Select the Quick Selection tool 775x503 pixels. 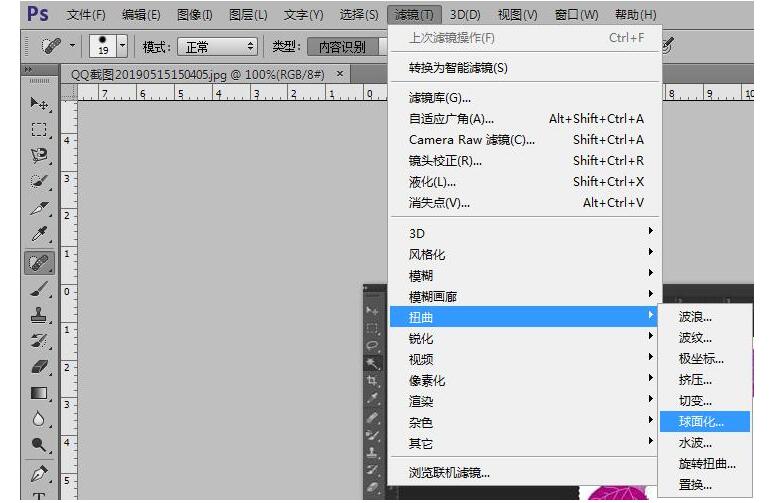click(39, 181)
